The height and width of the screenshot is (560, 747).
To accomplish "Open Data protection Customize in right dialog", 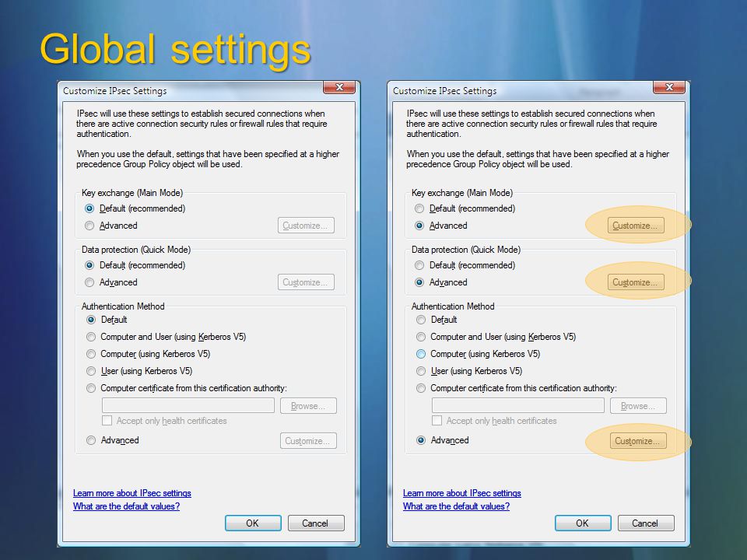I will point(636,282).
